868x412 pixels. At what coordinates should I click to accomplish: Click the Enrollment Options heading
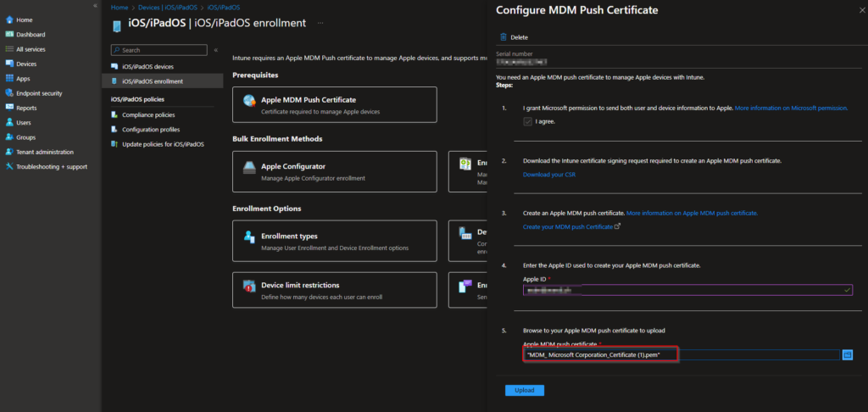pos(267,209)
